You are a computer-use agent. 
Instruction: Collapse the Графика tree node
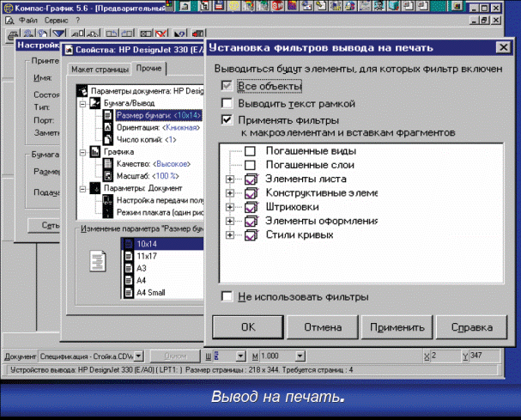[82, 152]
